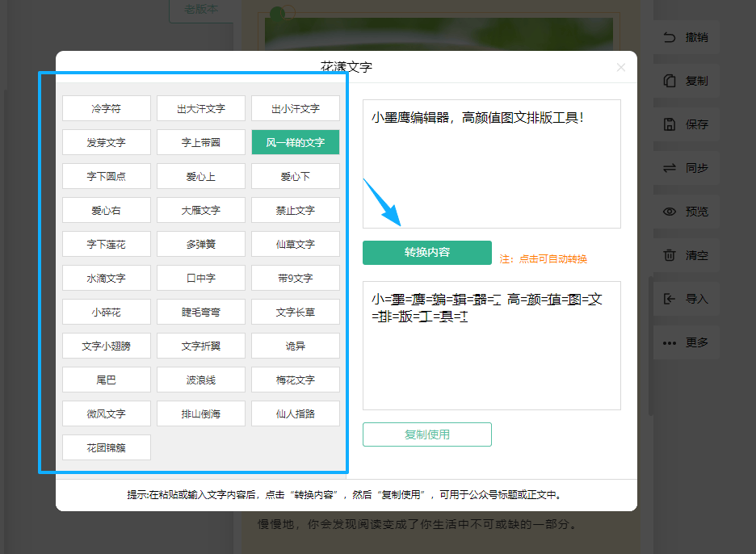
Task: Select the 风一样的文字 style option
Action: tap(295, 142)
